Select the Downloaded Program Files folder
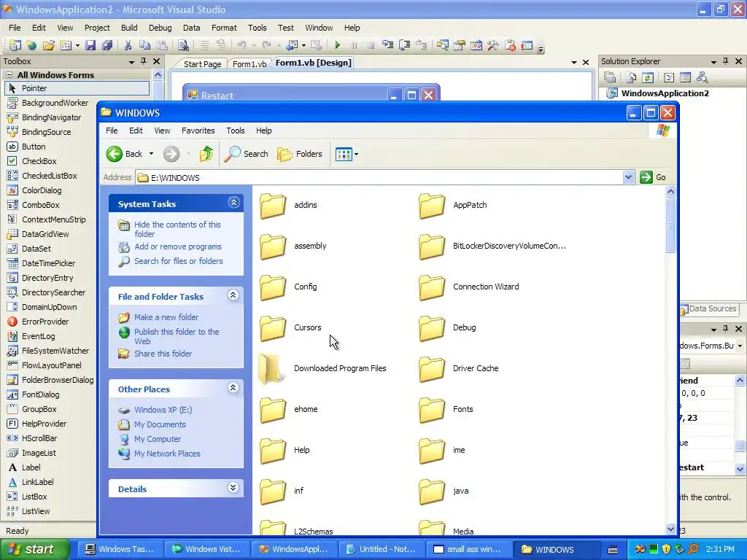Screen dimensions: 747x560 tap(322, 368)
